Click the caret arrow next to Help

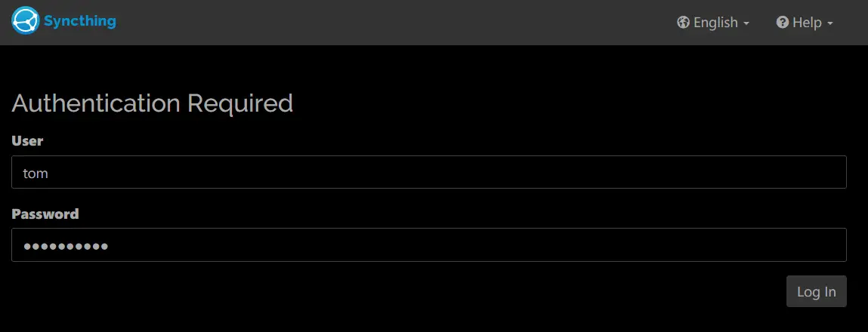pos(829,24)
